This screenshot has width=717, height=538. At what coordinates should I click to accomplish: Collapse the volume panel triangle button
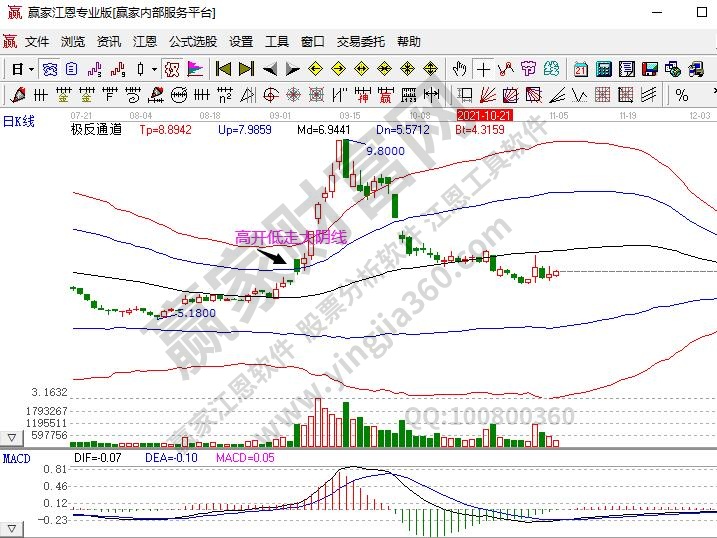(12, 438)
